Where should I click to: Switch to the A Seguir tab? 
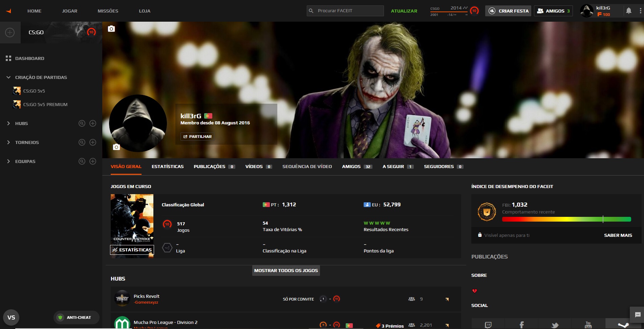click(398, 166)
